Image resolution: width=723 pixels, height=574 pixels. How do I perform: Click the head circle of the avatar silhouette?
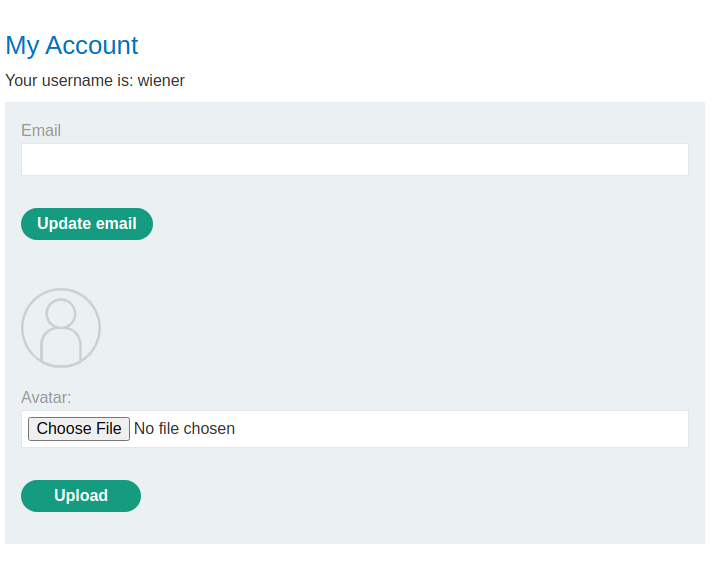(x=61, y=313)
